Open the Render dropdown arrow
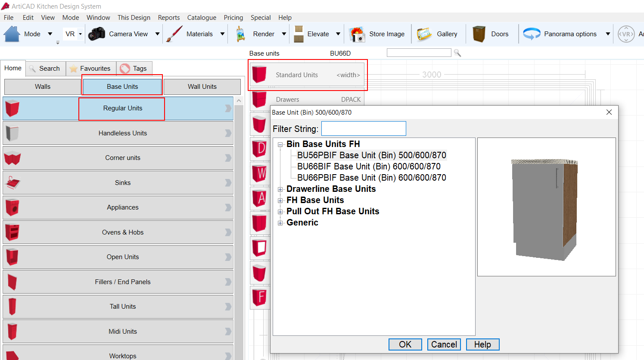Image resolution: width=644 pixels, height=360 pixels. 284,34
